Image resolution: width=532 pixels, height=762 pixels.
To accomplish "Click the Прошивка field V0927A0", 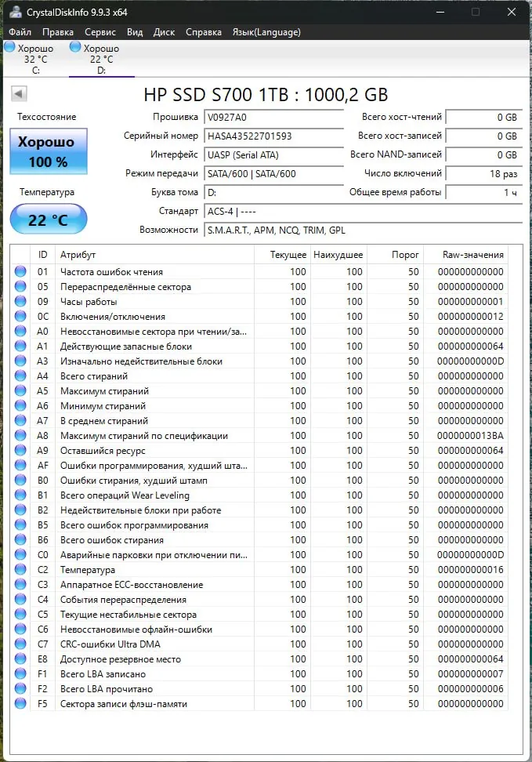I will pyautogui.click(x=273, y=117).
